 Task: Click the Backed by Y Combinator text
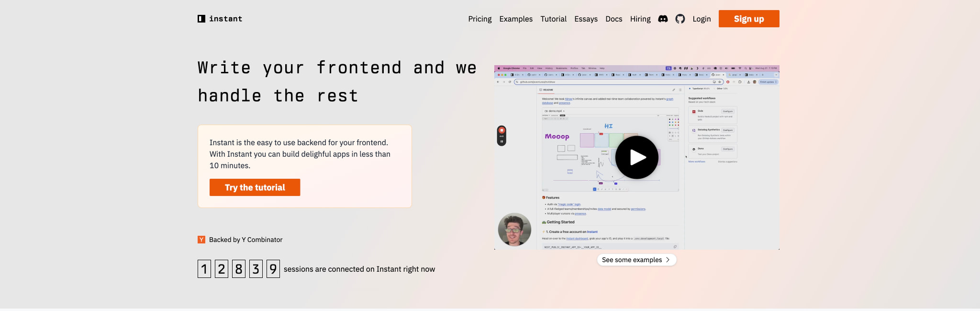coord(245,240)
